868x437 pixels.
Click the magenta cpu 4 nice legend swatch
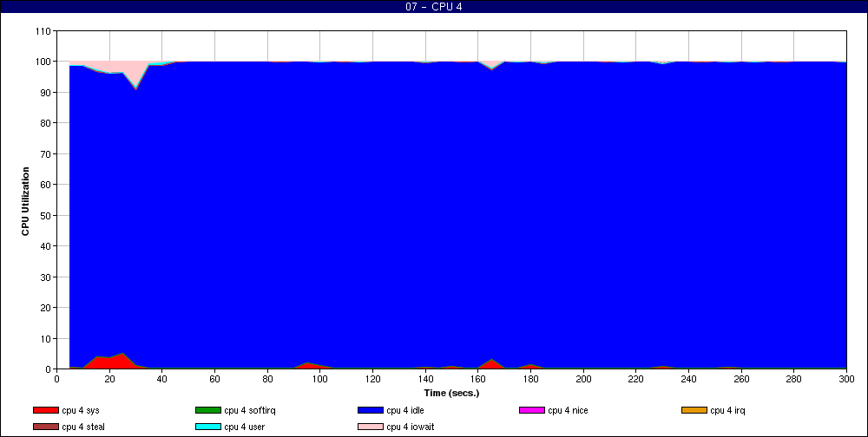pyautogui.click(x=531, y=410)
